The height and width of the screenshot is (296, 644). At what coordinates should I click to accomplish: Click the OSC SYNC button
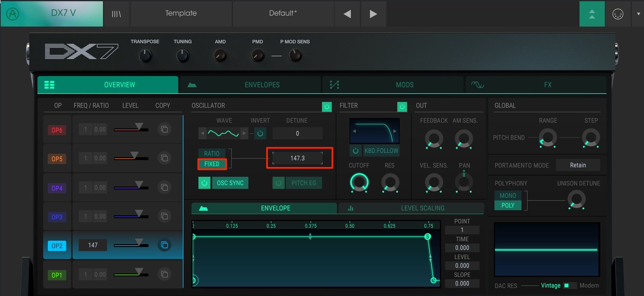(230, 183)
